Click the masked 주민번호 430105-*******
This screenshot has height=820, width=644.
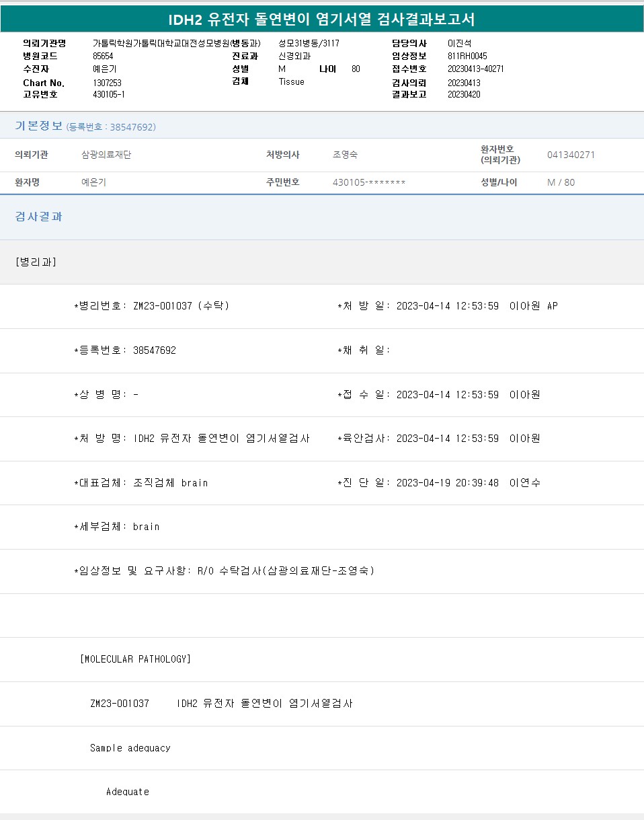(369, 182)
